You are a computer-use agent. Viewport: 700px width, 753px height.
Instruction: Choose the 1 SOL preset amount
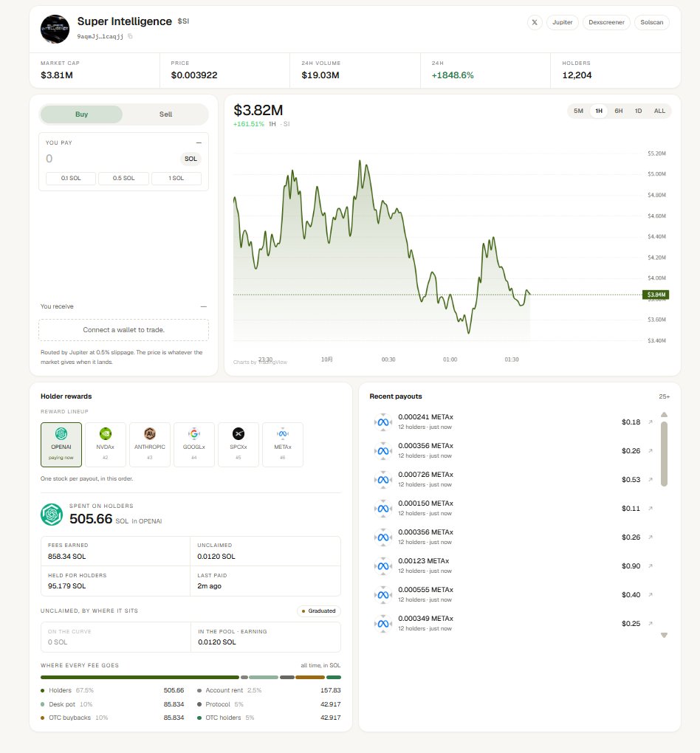pyautogui.click(x=176, y=178)
